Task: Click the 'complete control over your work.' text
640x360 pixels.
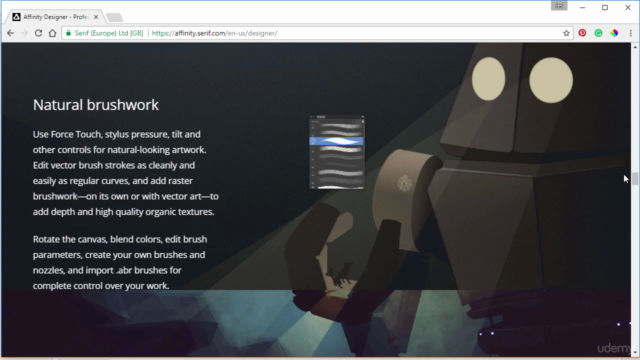Action: [101, 286]
